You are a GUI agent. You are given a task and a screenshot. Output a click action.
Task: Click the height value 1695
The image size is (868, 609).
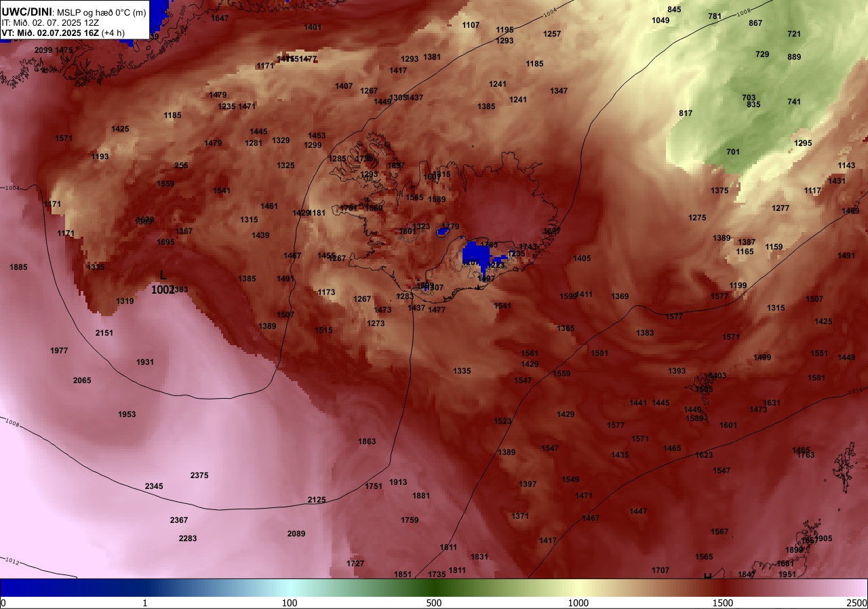165,242
